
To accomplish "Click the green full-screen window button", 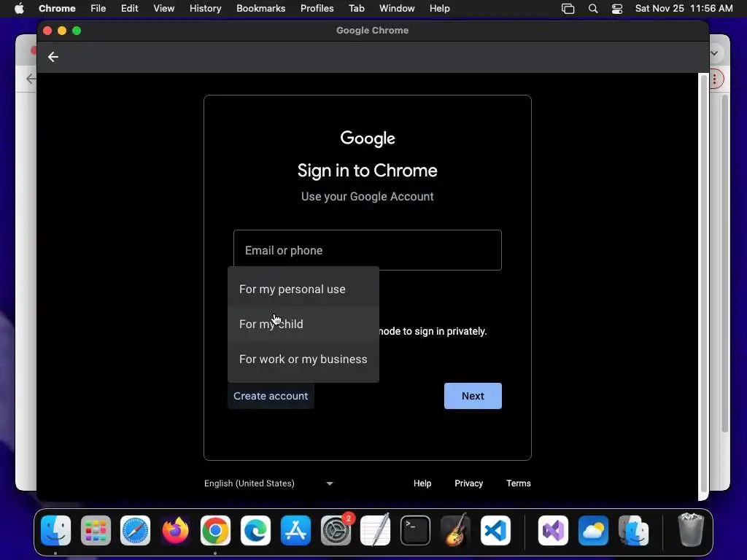I will 77,31.
